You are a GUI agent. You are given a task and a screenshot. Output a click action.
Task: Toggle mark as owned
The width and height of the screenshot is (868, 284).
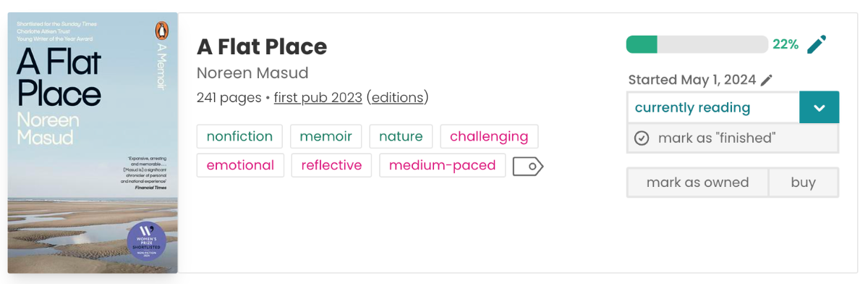pyautogui.click(x=697, y=183)
